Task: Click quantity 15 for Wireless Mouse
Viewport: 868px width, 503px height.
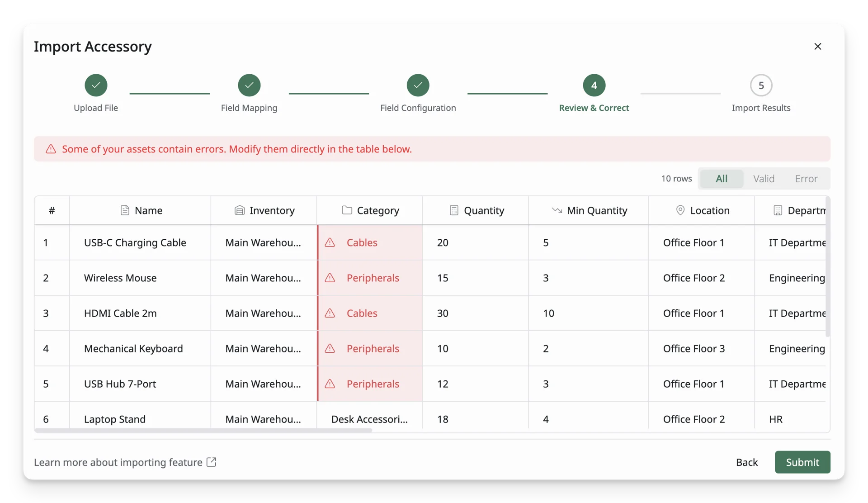Action: 476,278
